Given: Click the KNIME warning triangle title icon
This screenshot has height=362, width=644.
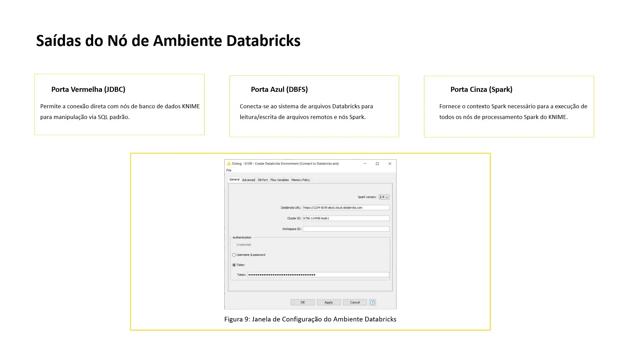Looking at the screenshot, I should click(229, 164).
